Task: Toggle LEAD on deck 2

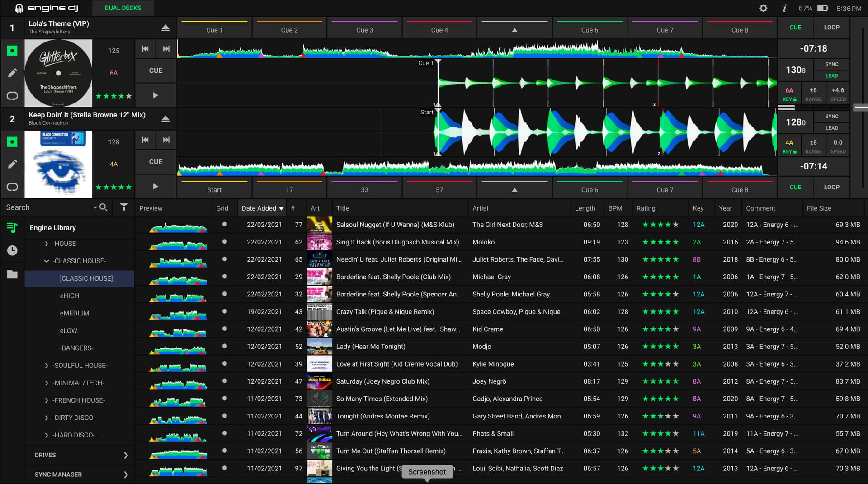Action: (831, 128)
